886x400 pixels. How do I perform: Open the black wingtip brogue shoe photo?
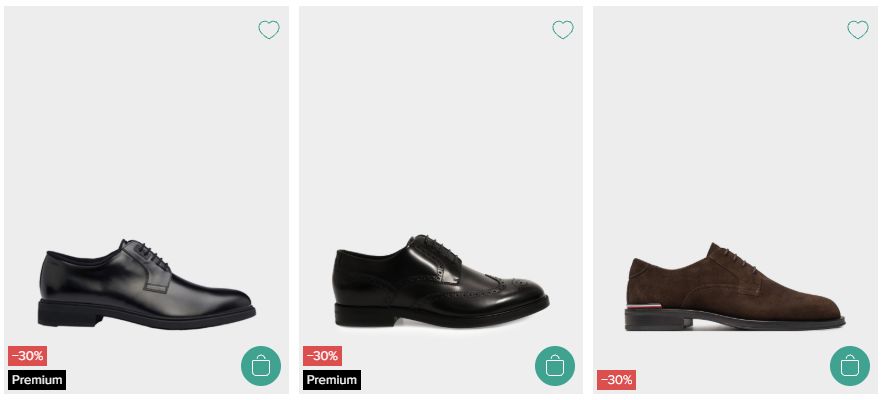coord(440,285)
